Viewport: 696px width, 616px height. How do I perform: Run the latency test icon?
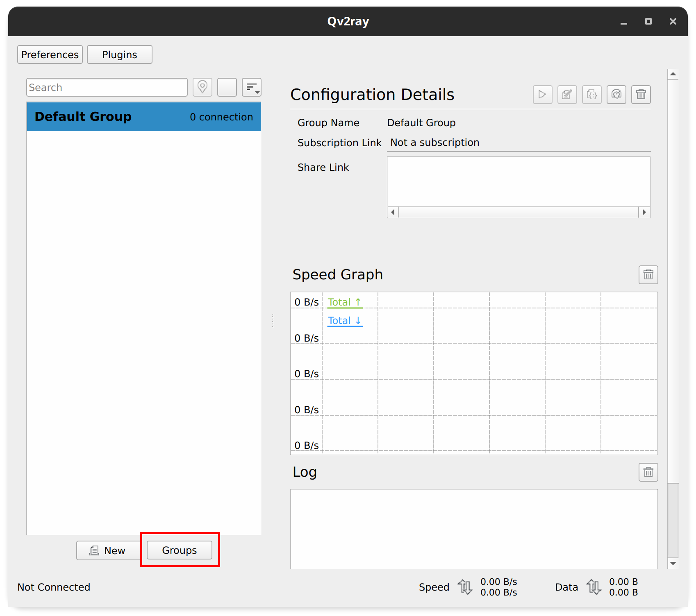pyautogui.click(x=616, y=95)
